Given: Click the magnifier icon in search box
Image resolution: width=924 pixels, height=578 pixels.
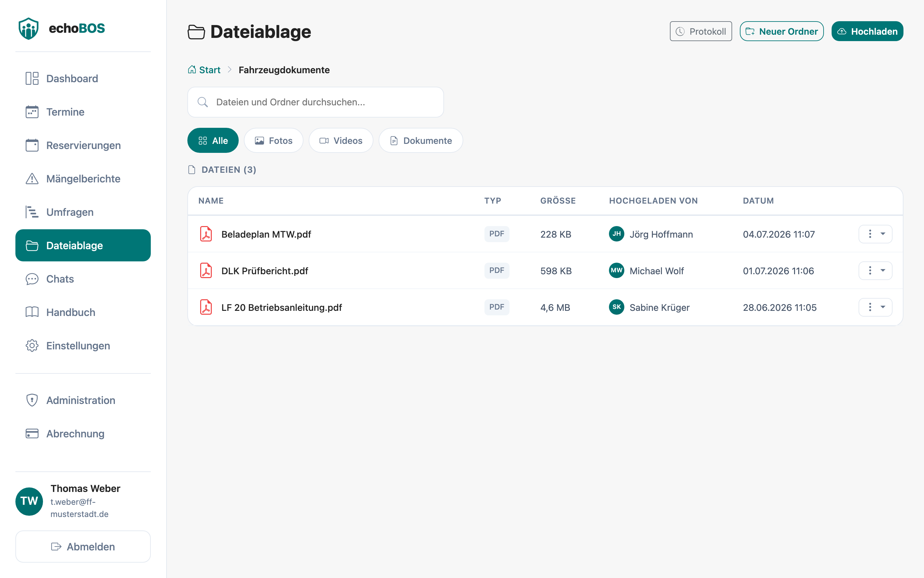Looking at the screenshot, I should tap(203, 102).
